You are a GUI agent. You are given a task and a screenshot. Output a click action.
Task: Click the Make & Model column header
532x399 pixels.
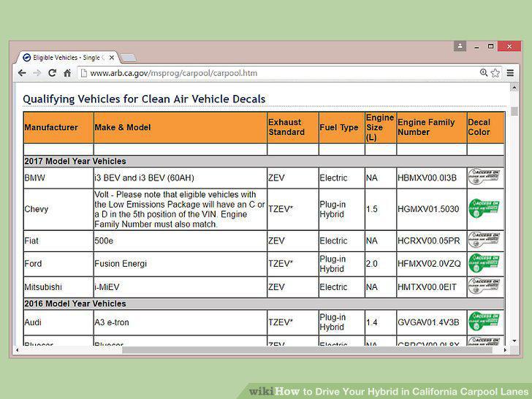(180, 128)
